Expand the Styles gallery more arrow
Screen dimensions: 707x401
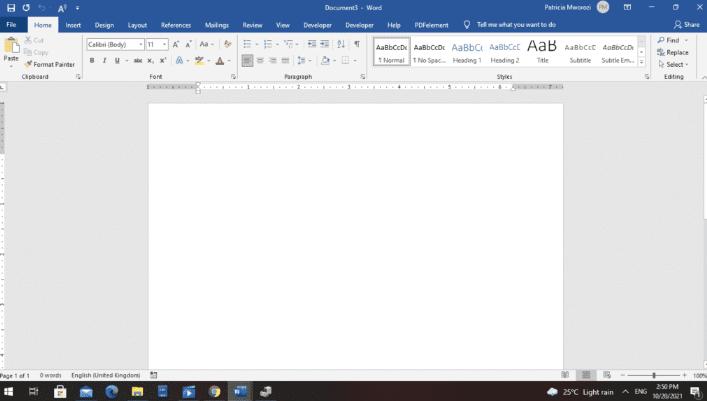tap(642, 62)
